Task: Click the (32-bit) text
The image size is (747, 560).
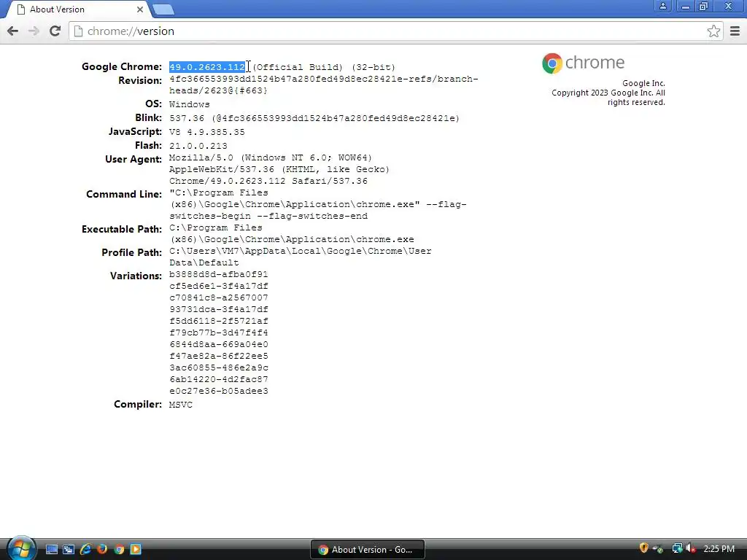Action: tap(373, 67)
